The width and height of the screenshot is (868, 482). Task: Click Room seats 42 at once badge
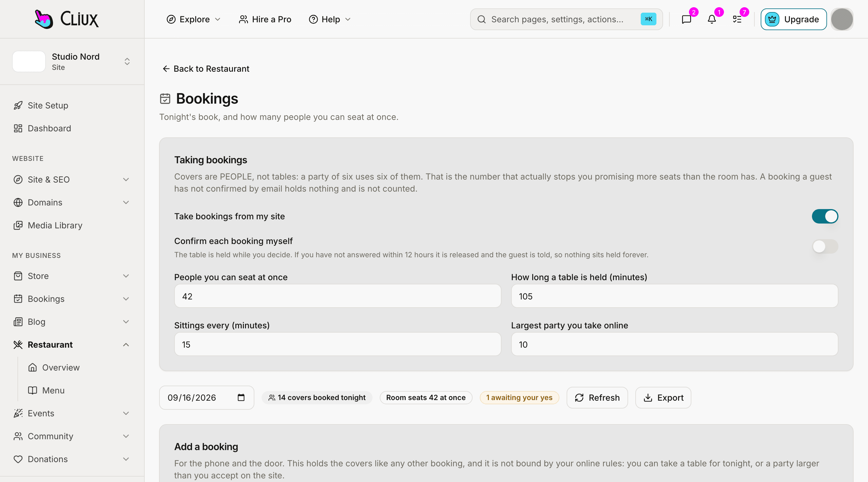[x=426, y=398]
